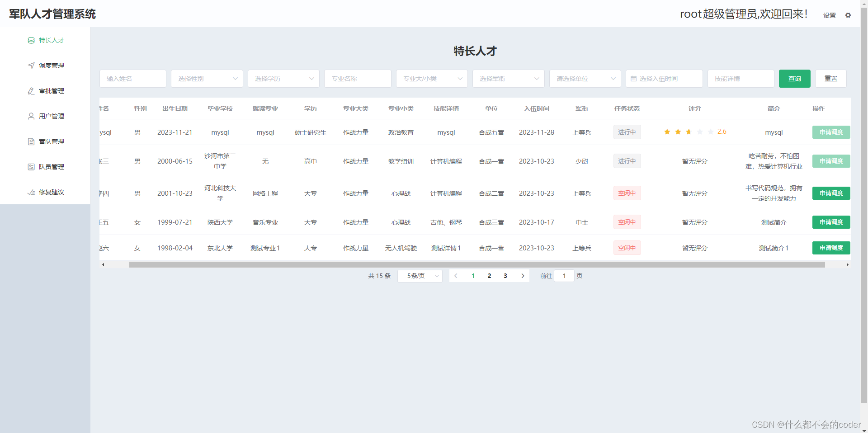The image size is (868, 433).
Task: Click 申请调度 in 沙河市第二中学 row
Action: pyautogui.click(x=831, y=161)
